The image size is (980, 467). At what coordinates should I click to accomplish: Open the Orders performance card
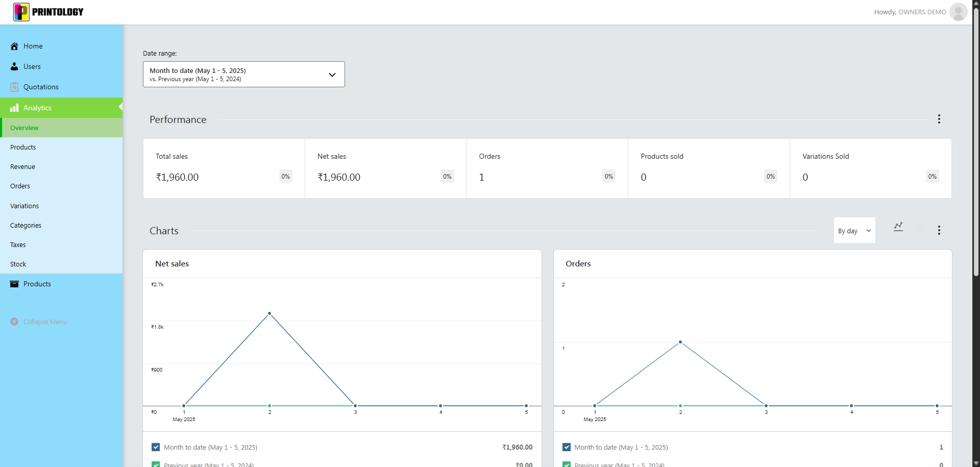[x=547, y=168]
